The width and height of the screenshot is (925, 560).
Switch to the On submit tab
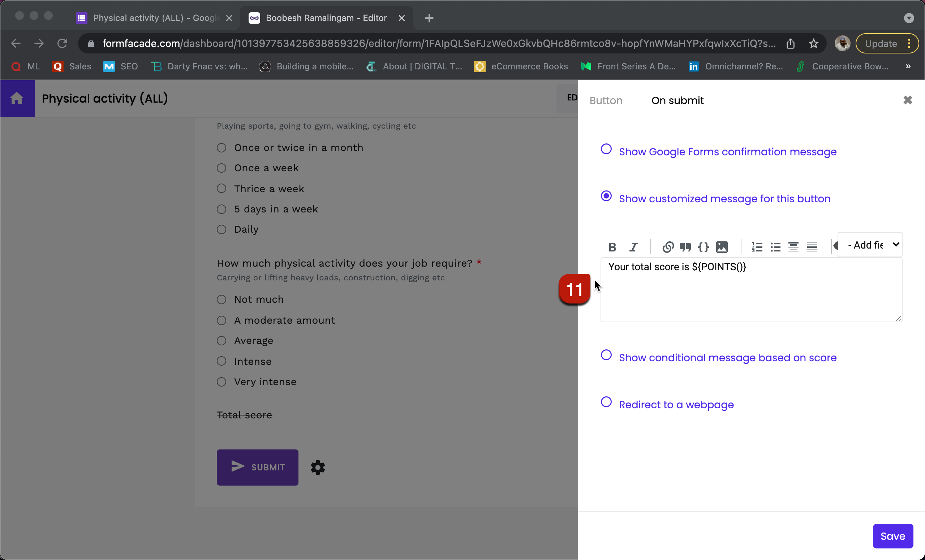coord(677,100)
